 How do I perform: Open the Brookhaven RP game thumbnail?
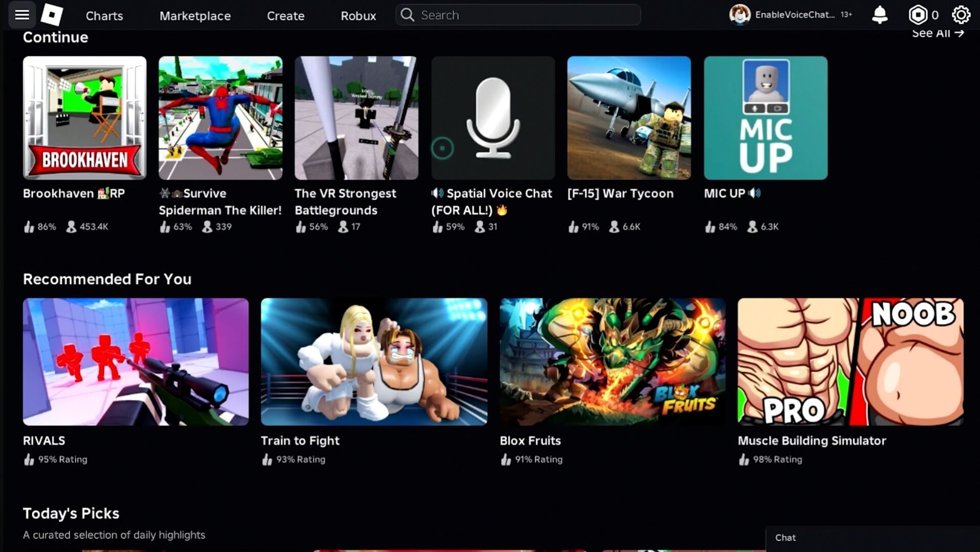pos(84,118)
